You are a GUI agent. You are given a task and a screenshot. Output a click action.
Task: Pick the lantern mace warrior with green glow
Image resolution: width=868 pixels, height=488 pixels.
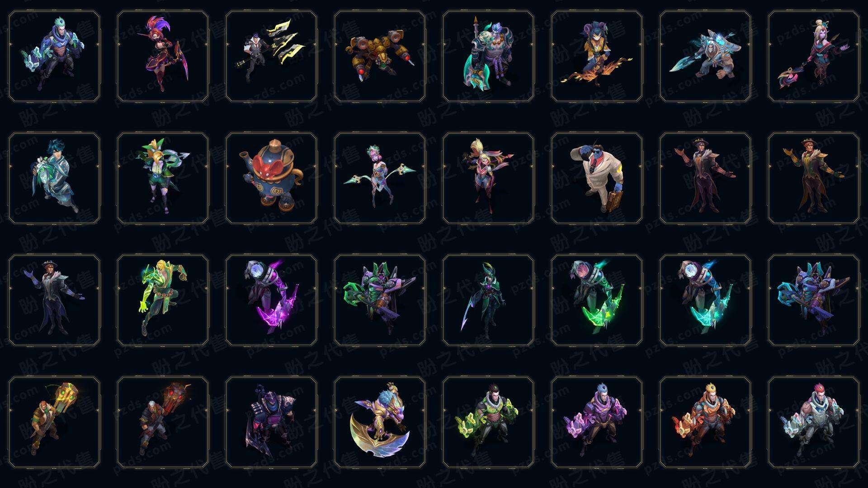(54, 422)
